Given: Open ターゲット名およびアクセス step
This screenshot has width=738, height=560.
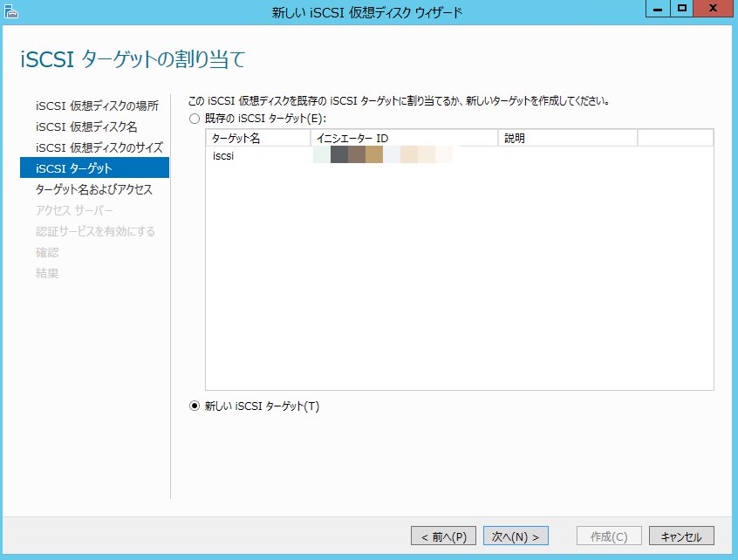Looking at the screenshot, I should (93, 189).
